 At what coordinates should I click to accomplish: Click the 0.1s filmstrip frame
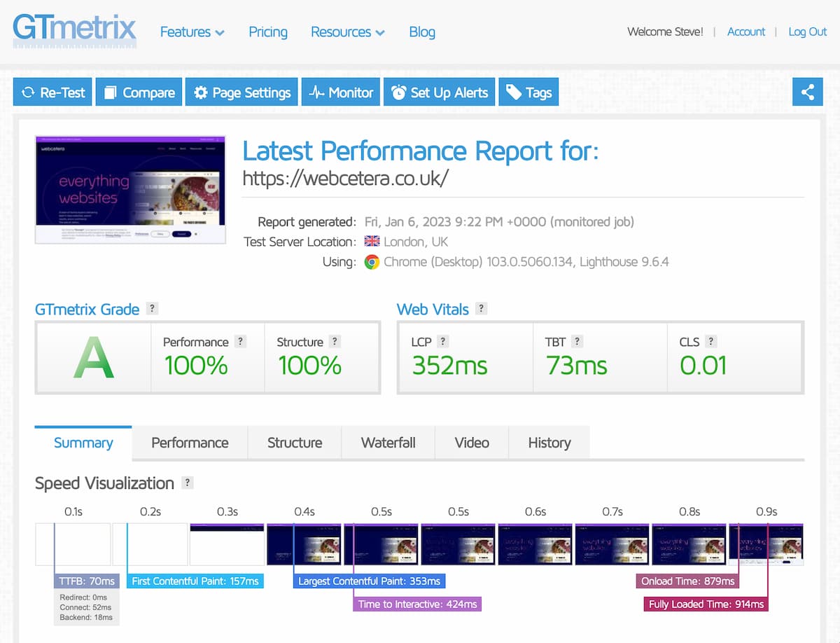tap(73, 544)
